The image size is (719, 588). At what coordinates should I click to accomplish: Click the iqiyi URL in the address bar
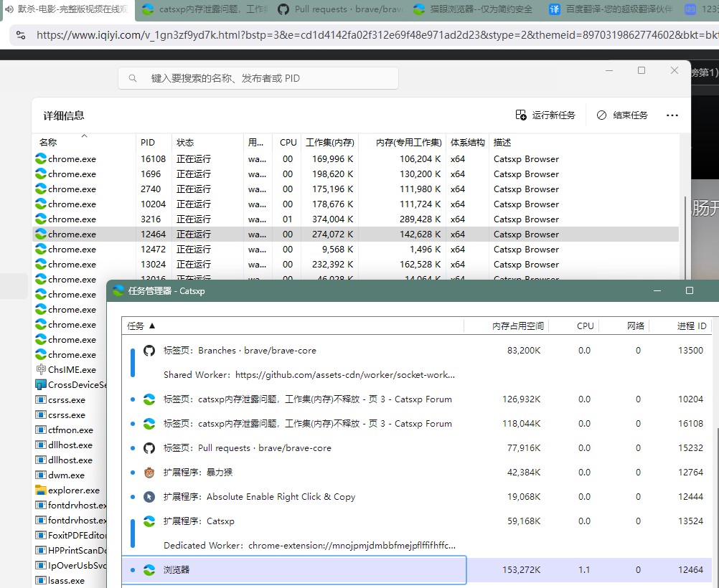(377, 35)
